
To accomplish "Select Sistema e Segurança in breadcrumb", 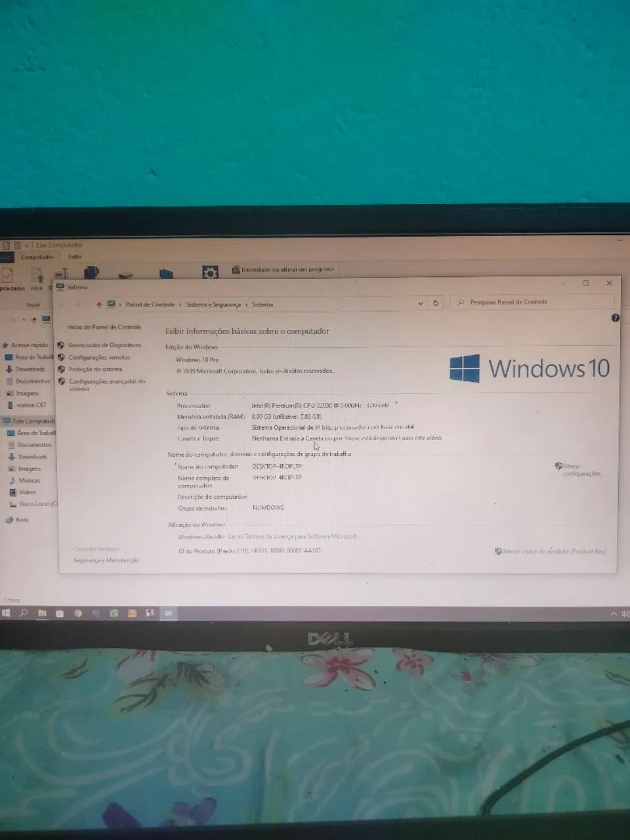I will click(213, 304).
